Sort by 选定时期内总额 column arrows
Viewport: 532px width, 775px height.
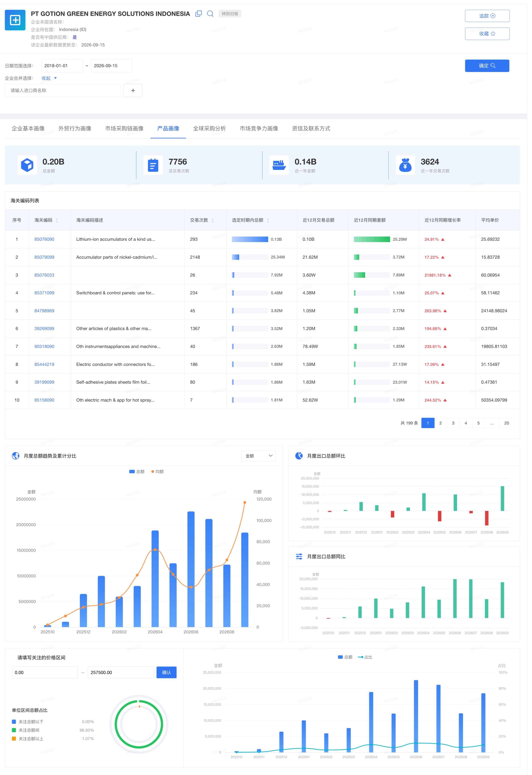click(x=268, y=220)
